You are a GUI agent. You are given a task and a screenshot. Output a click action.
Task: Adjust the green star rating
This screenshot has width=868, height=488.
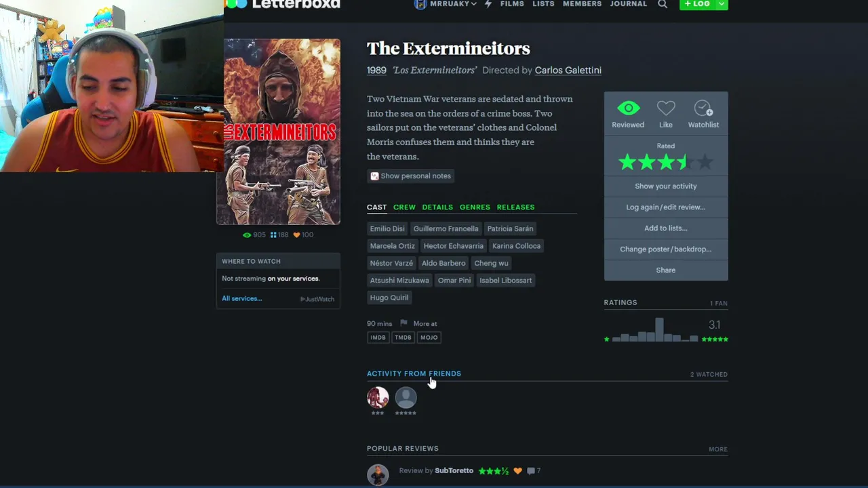click(665, 162)
